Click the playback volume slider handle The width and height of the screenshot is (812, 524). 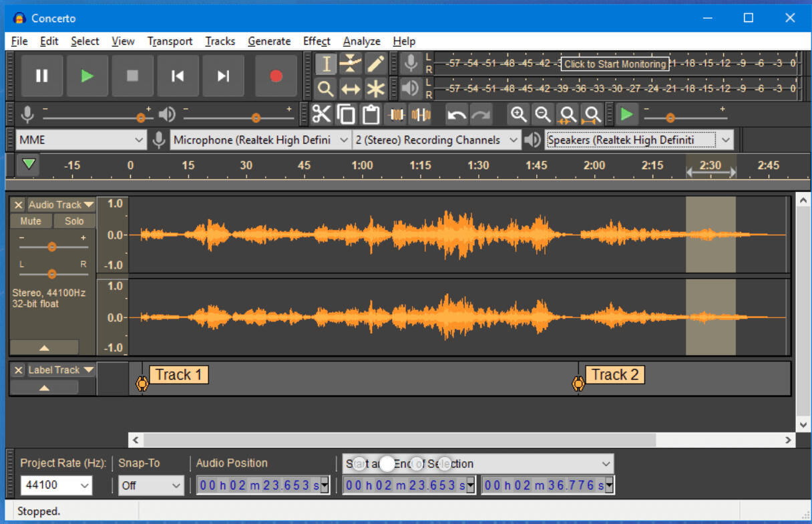click(x=256, y=118)
